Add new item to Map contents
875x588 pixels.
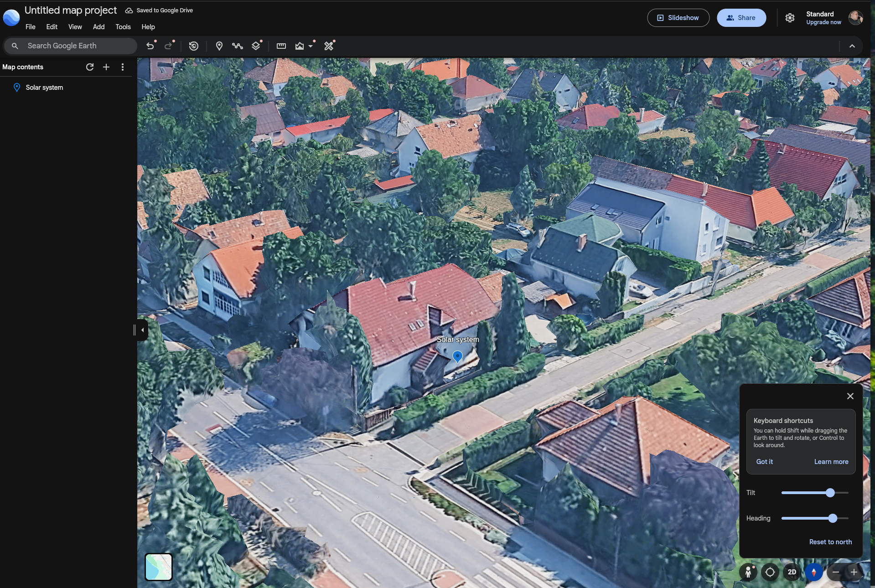(106, 67)
